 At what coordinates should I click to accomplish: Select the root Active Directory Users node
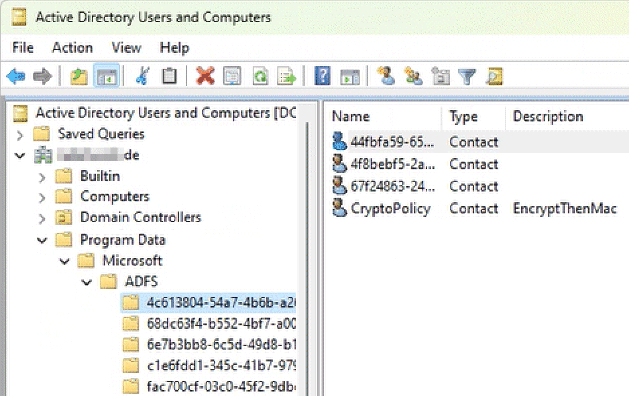point(166,113)
